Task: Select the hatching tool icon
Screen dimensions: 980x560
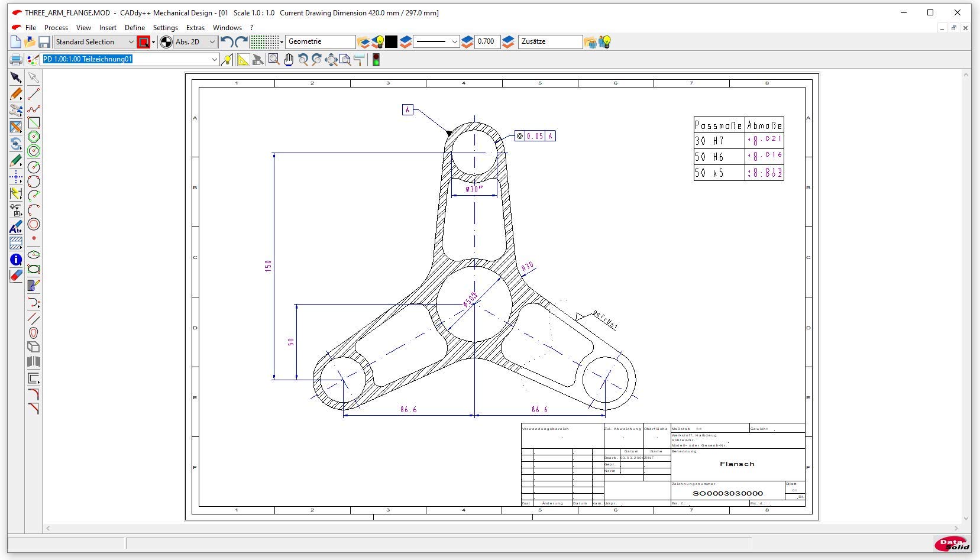Action: coord(16,243)
